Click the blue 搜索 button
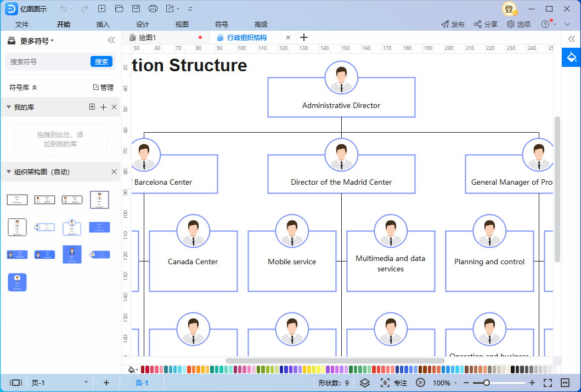581x392 pixels. pyautogui.click(x=101, y=61)
